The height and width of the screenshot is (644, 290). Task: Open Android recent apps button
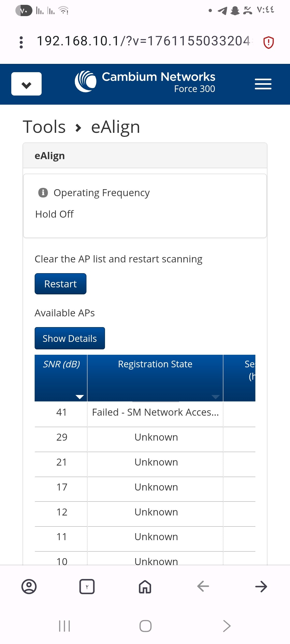click(64, 626)
